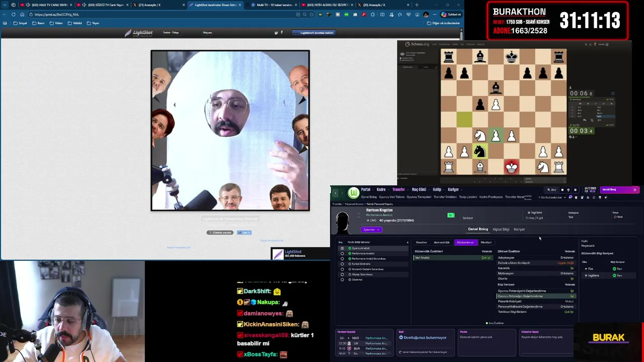This screenshot has width=644, height=362.
Task: Open the Sık Kullanılanlar dropdown
Action: (x=551, y=197)
